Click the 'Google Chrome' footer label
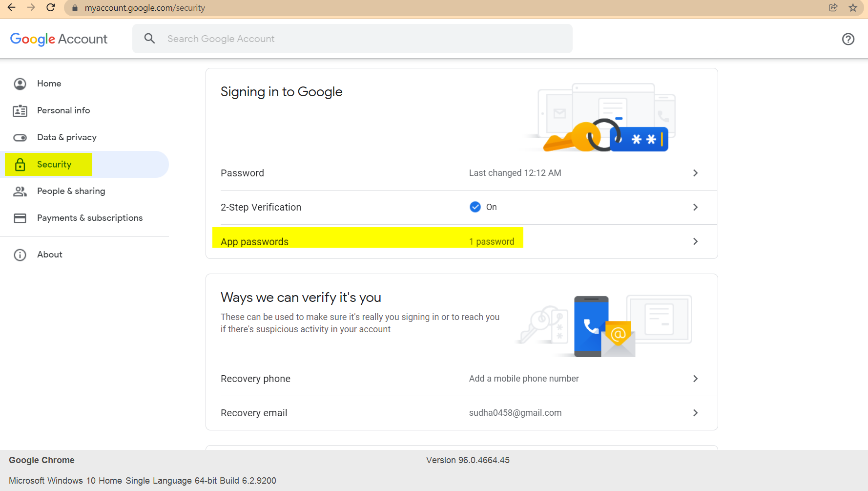This screenshot has height=491, width=868. (41, 460)
